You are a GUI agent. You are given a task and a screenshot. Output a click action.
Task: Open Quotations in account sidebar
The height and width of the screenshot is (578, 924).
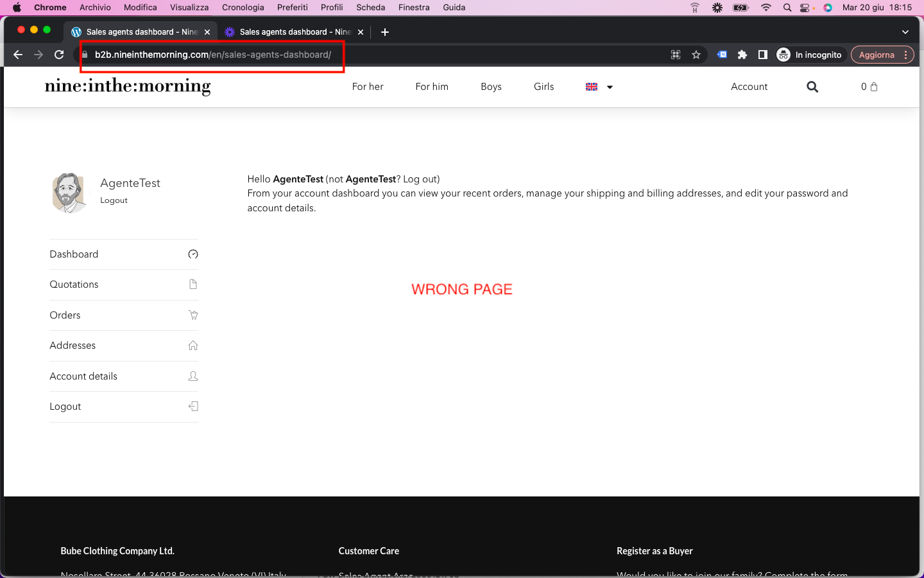[x=124, y=285]
